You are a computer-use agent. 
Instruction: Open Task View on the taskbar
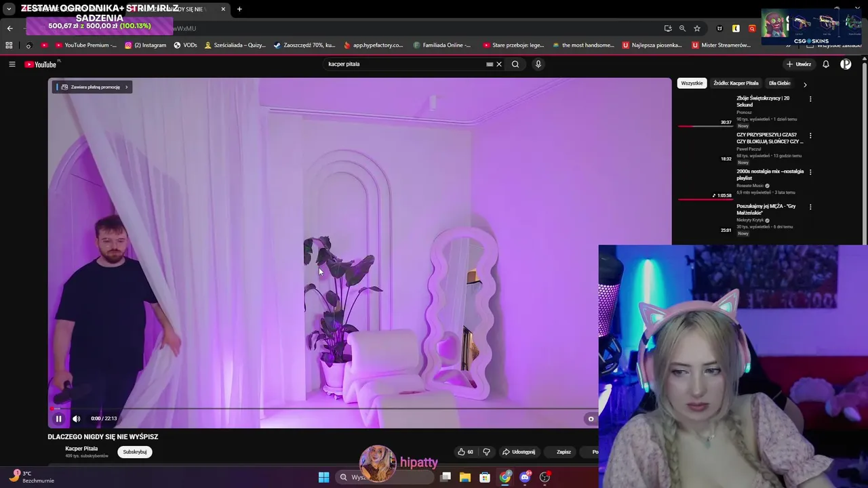(446, 477)
